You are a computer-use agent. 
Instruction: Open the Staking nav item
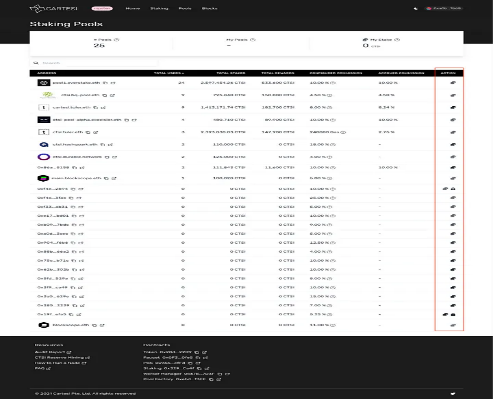[x=159, y=8]
